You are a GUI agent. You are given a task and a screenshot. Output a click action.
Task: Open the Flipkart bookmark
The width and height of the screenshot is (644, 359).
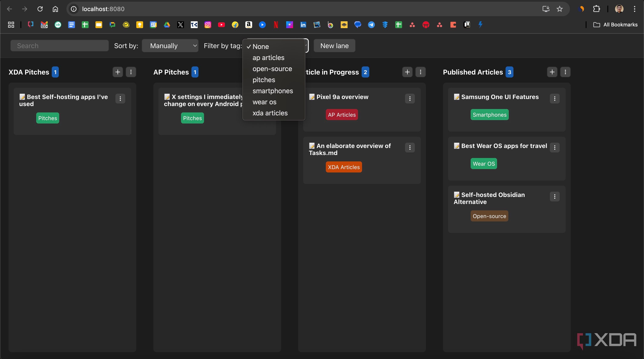[235, 24]
